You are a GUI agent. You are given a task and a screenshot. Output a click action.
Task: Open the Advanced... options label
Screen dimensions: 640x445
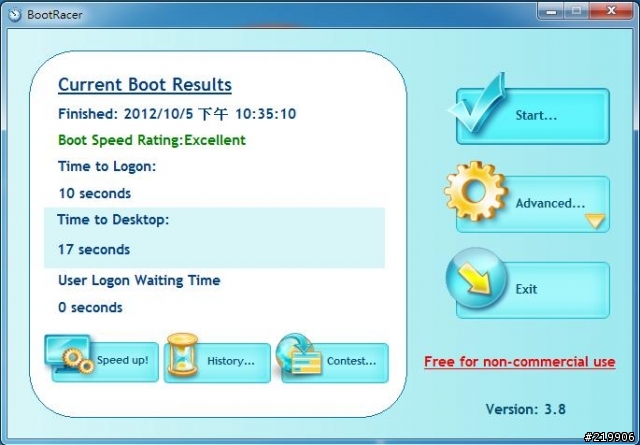pos(550,203)
